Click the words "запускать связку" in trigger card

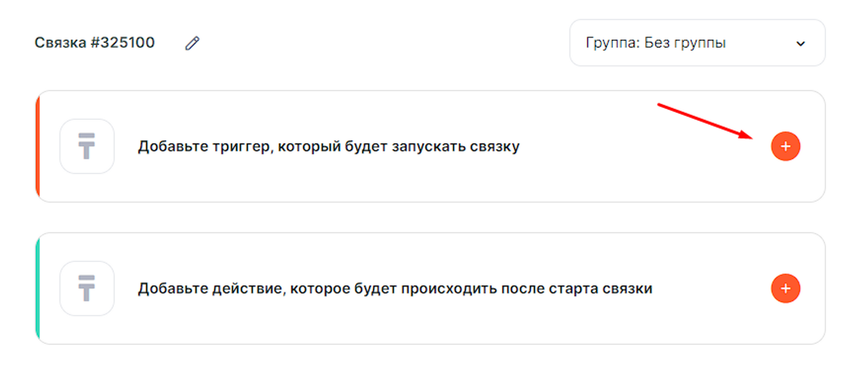click(x=456, y=147)
